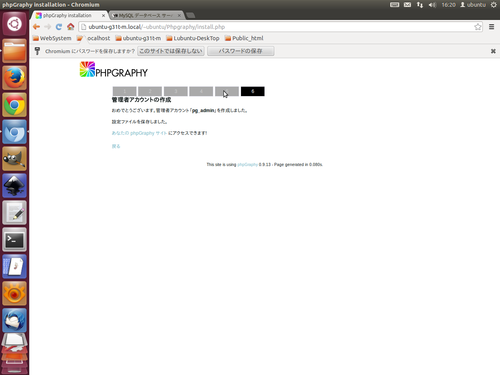Open the text editor from launcher
This screenshot has height=375, width=500.
click(14, 213)
